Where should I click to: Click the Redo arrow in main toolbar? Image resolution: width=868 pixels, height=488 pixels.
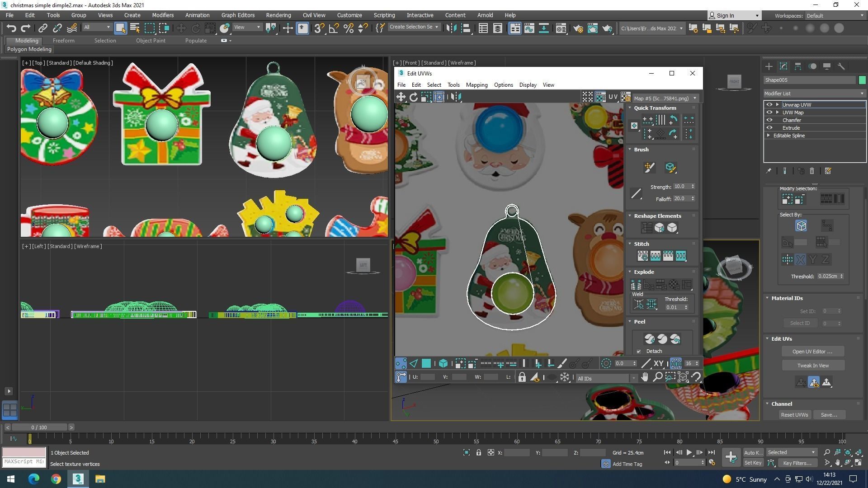pyautogui.click(x=26, y=28)
